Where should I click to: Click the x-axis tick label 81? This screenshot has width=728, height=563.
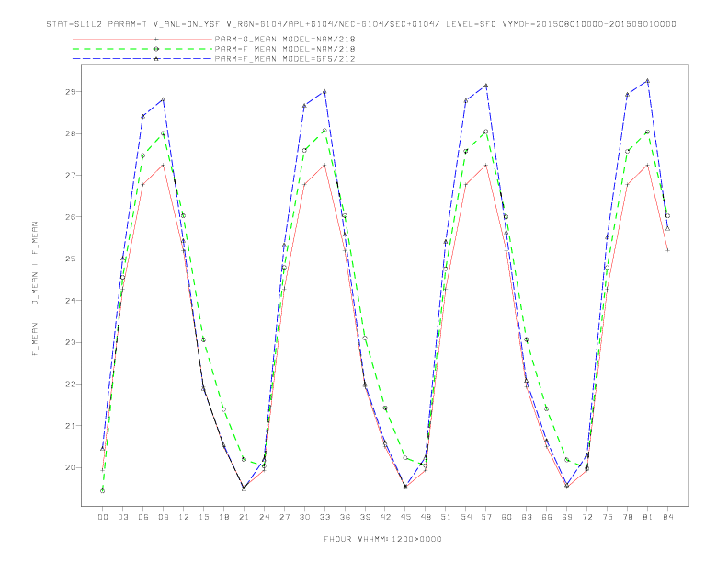(x=648, y=517)
